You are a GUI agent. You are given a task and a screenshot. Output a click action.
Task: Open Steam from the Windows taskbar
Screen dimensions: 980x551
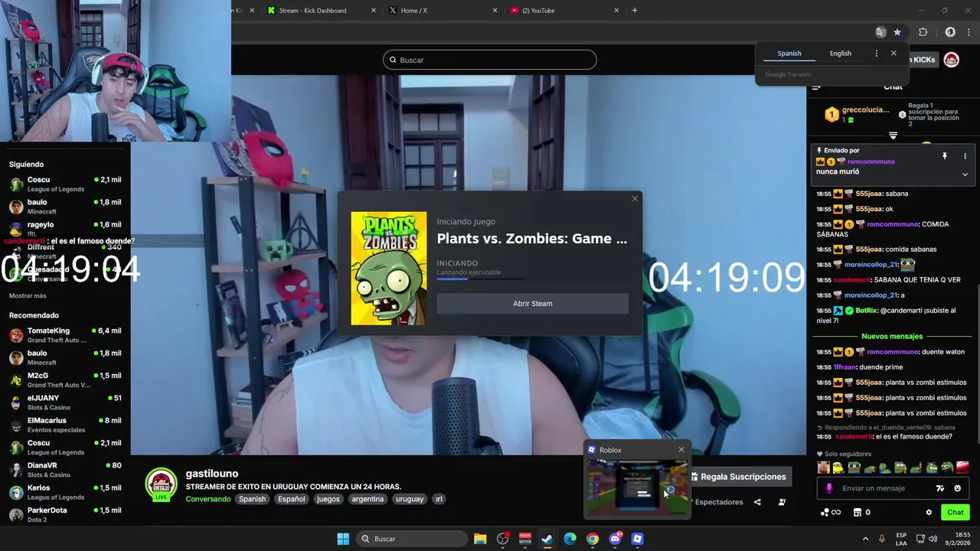(547, 539)
